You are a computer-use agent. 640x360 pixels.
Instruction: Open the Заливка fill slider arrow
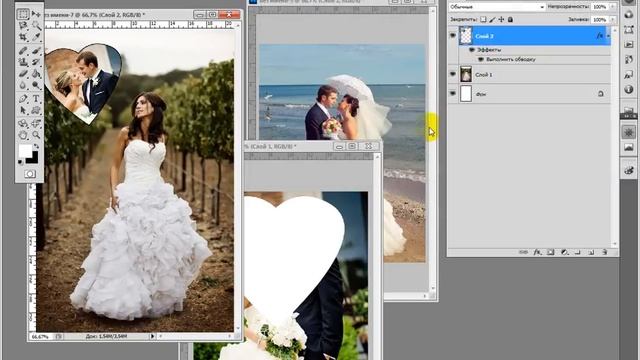pyautogui.click(x=613, y=19)
